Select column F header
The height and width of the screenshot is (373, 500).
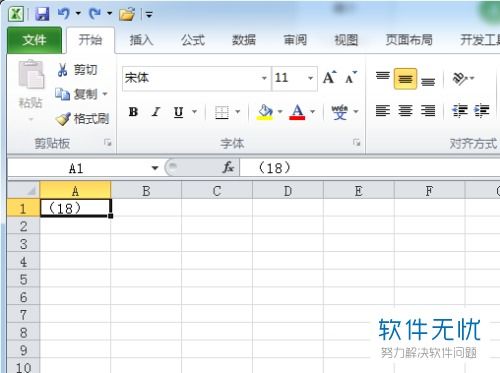click(x=429, y=191)
